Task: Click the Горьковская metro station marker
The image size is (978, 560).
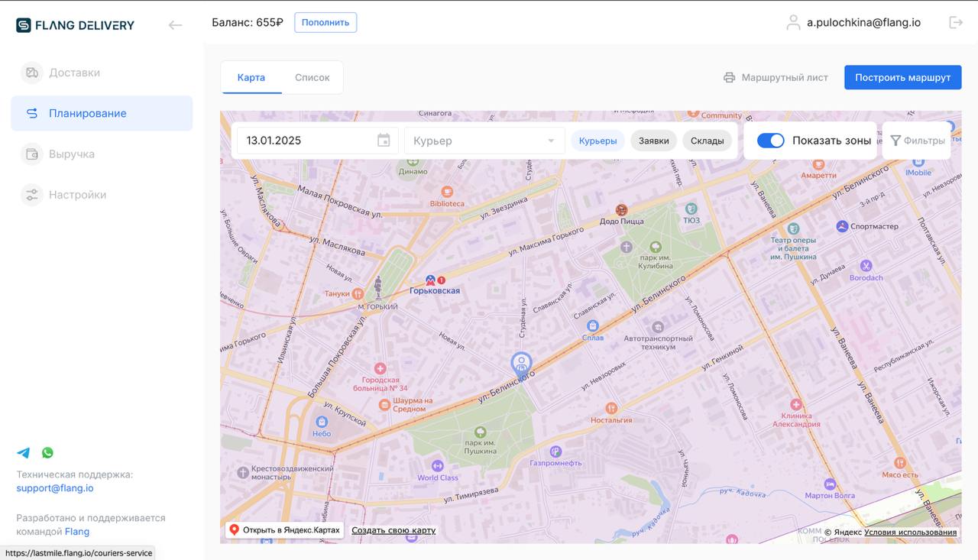Action: coord(430,280)
